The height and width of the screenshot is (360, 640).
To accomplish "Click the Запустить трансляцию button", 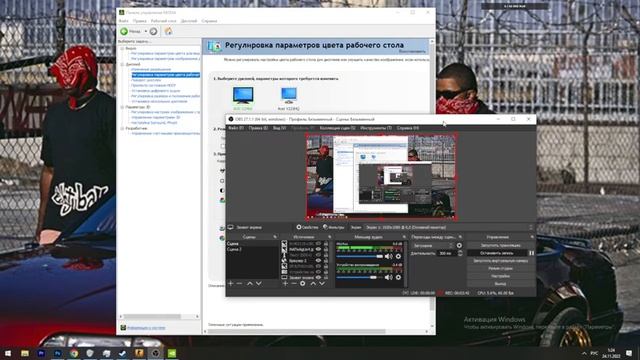I will pos(500,245).
